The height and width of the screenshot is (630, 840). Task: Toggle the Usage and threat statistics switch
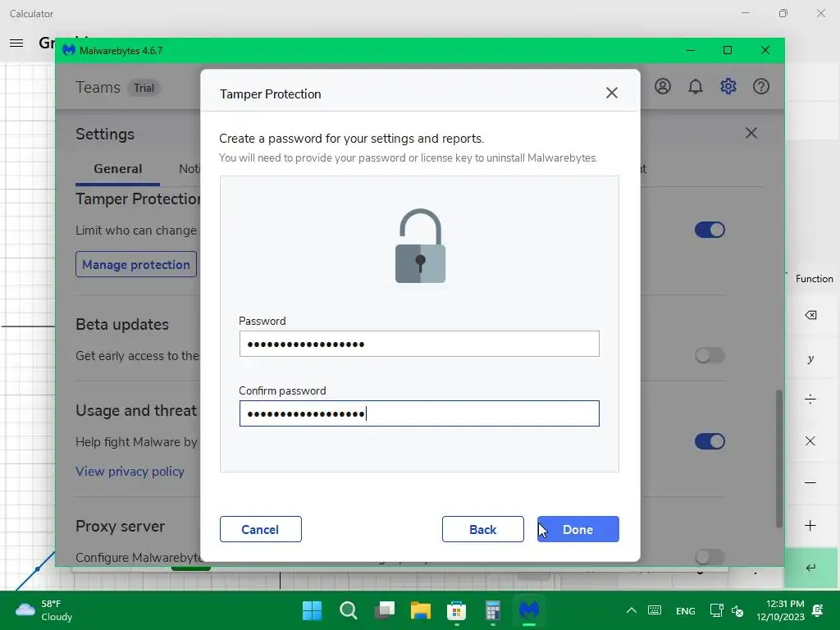pos(710,441)
